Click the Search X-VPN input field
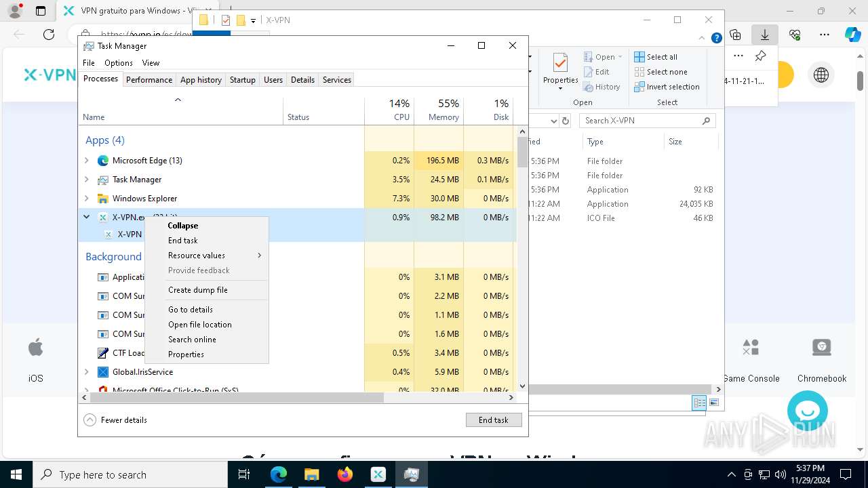This screenshot has height=488, width=868. pyautogui.click(x=648, y=121)
